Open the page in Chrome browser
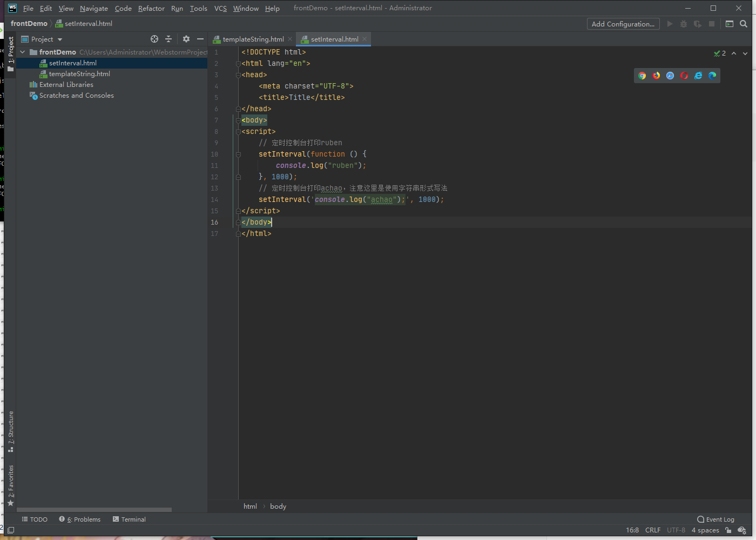 (642, 76)
